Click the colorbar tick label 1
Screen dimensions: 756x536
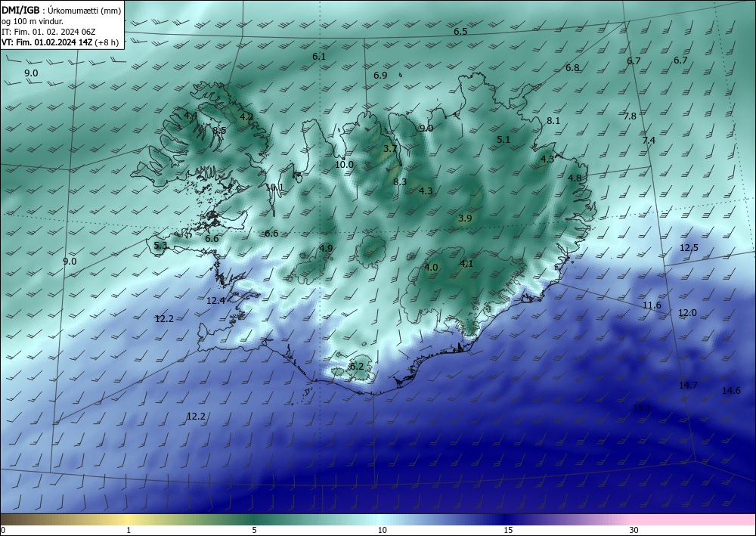[x=129, y=530]
